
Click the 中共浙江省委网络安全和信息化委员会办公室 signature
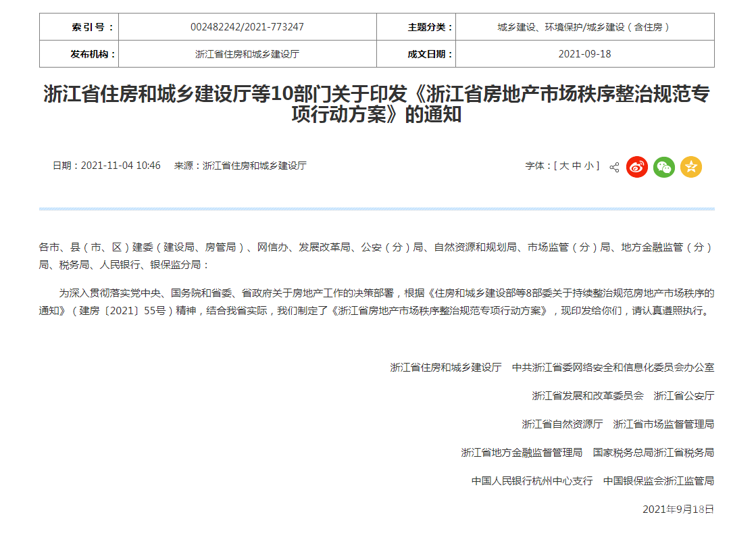613,368
